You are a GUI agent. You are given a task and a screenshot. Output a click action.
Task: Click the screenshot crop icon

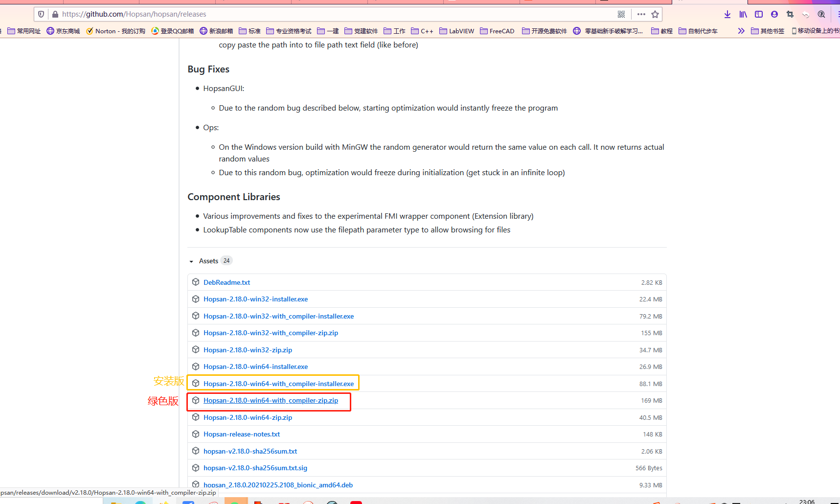(x=790, y=14)
